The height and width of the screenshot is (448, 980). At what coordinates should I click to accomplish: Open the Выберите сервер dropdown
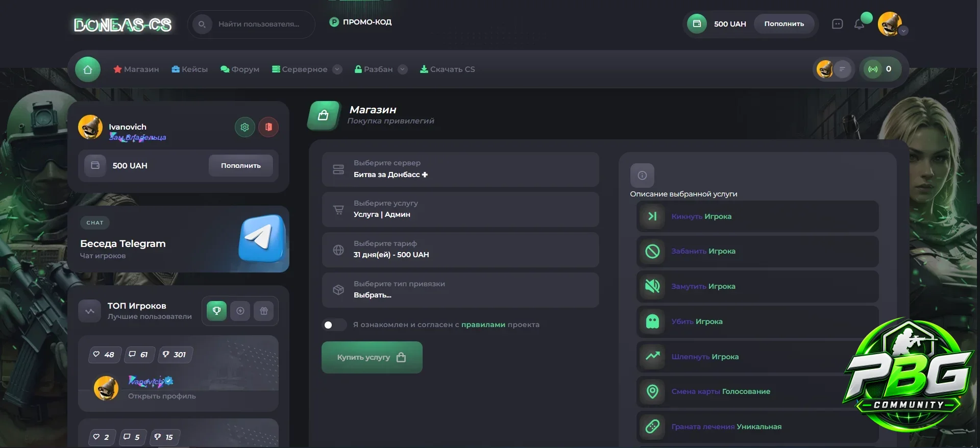click(460, 169)
